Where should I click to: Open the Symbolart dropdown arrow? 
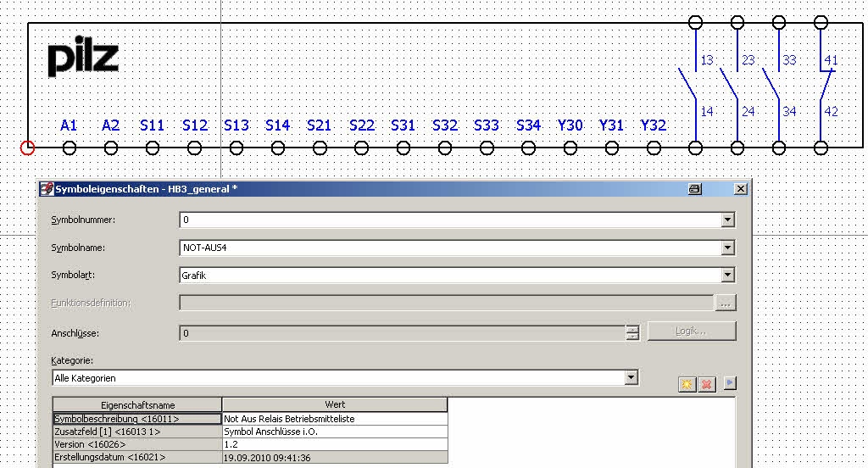(728, 275)
